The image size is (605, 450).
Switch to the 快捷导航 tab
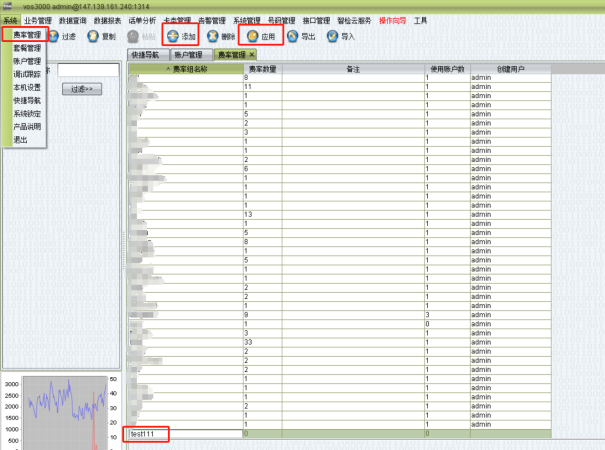pyautogui.click(x=145, y=55)
